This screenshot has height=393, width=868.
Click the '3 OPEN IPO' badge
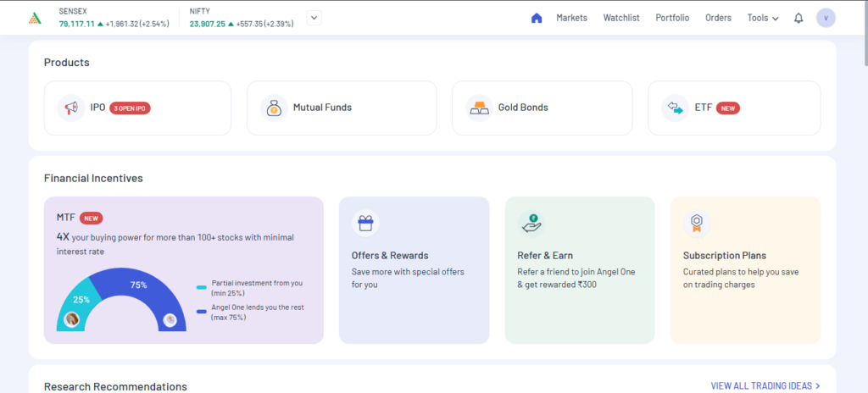[x=130, y=108]
